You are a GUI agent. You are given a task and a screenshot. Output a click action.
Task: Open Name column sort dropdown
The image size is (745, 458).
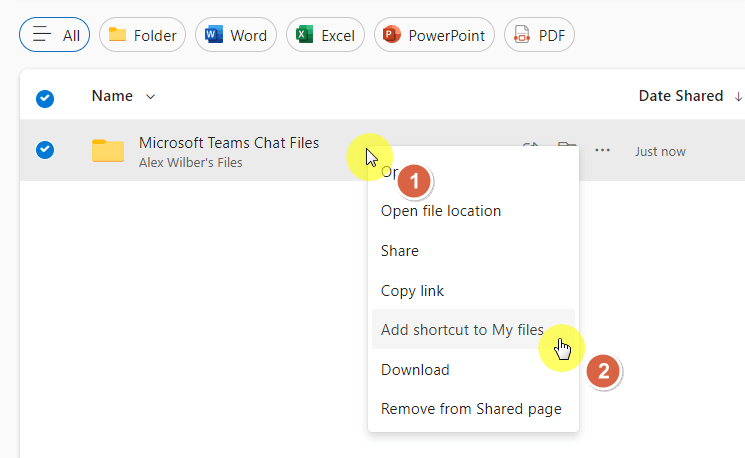tap(124, 96)
